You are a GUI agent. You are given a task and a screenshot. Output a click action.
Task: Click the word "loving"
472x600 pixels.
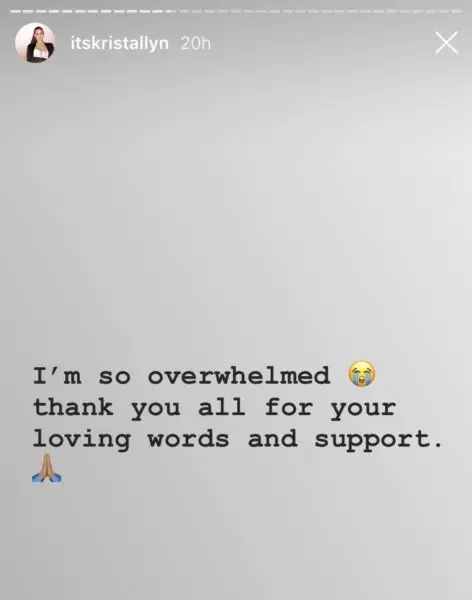[82, 439]
